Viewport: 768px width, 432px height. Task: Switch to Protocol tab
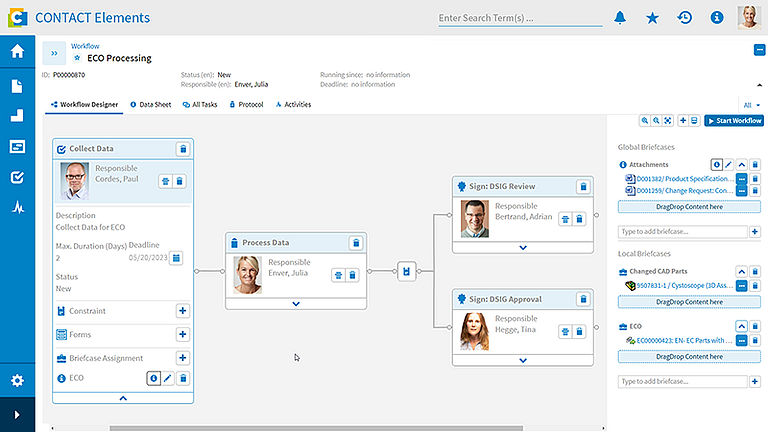pos(246,104)
